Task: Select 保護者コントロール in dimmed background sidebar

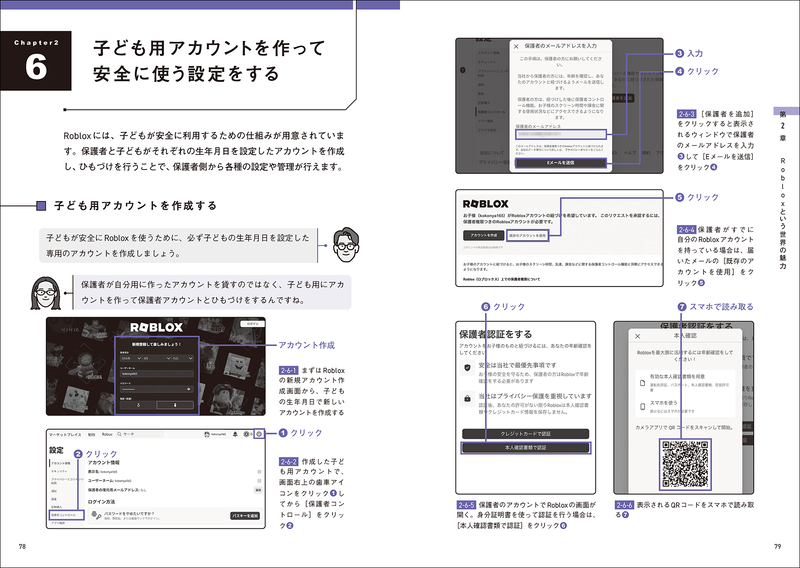Action: pyautogui.click(x=492, y=112)
